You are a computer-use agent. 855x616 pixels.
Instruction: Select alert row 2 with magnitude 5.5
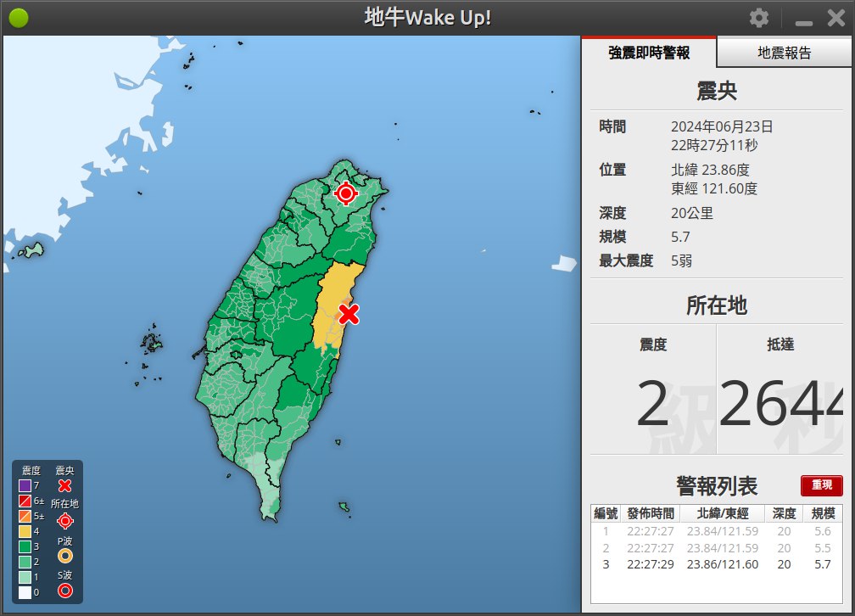coord(717,548)
